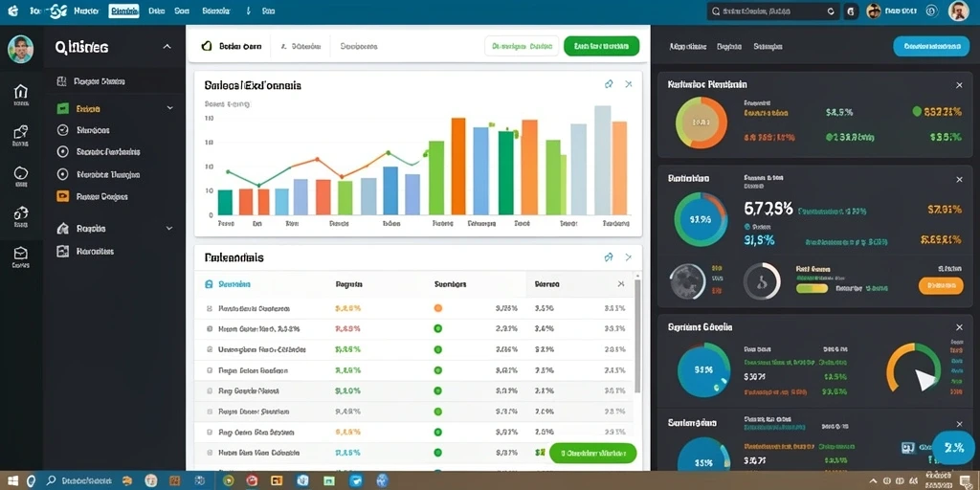Click the small bearded avatar in top bar
Image resolution: width=980 pixels, height=490 pixels.
[x=874, y=11]
